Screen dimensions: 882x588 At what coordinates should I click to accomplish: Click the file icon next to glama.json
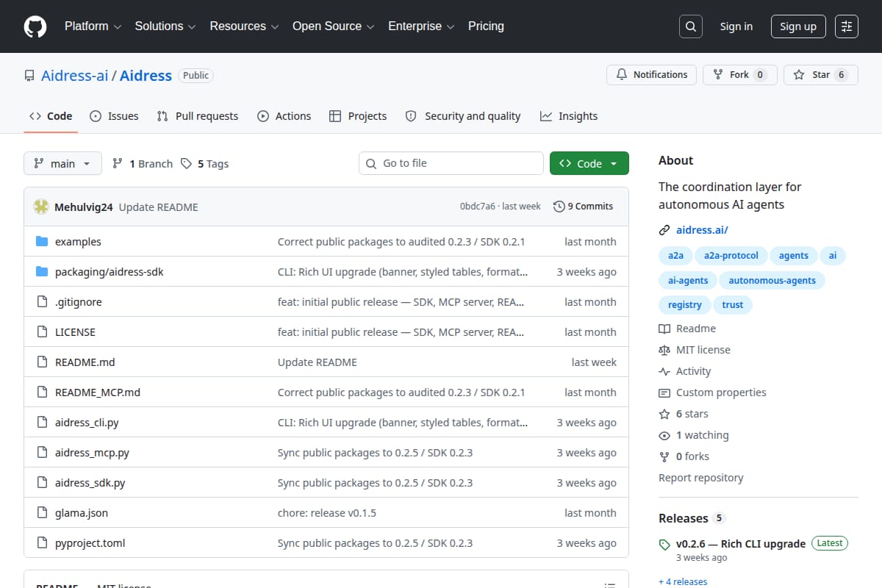point(42,513)
